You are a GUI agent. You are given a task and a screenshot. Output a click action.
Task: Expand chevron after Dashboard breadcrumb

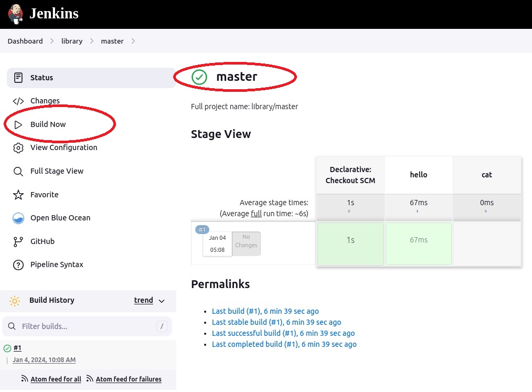click(x=52, y=41)
